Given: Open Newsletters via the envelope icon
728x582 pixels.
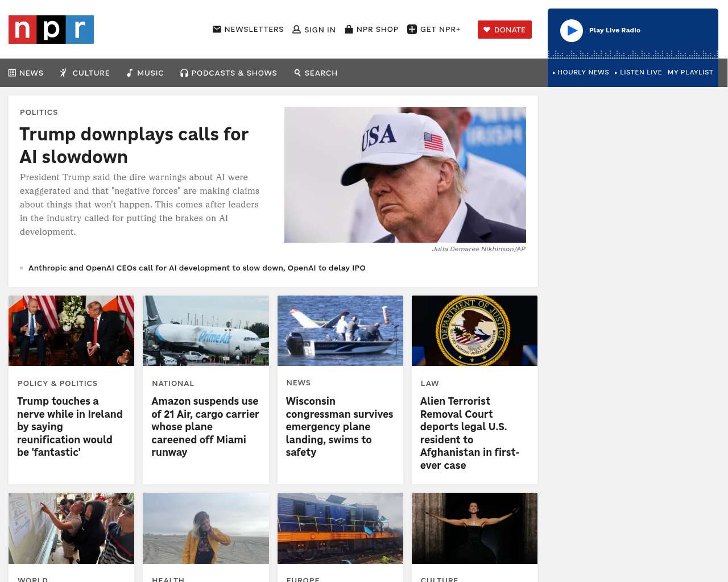Looking at the screenshot, I should click(217, 29).
